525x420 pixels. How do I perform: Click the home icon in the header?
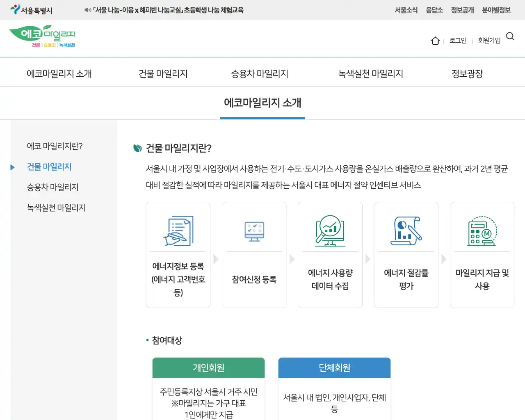coord(435,41)
